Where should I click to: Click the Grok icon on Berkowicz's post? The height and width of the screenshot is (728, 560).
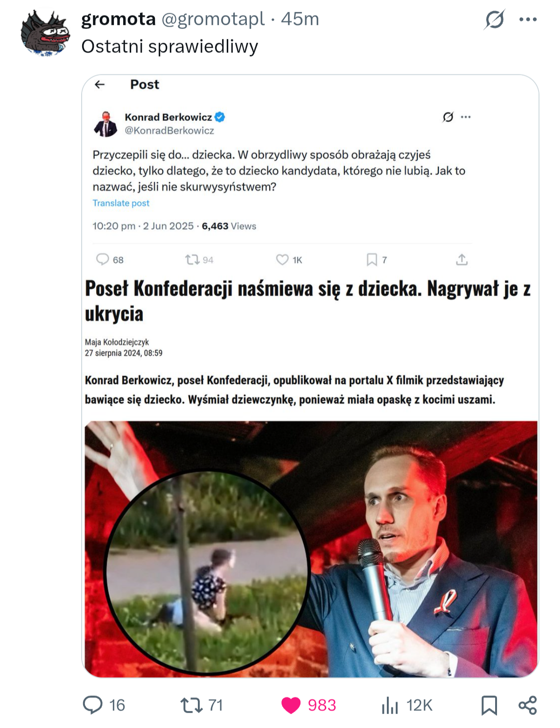(448, 117)
